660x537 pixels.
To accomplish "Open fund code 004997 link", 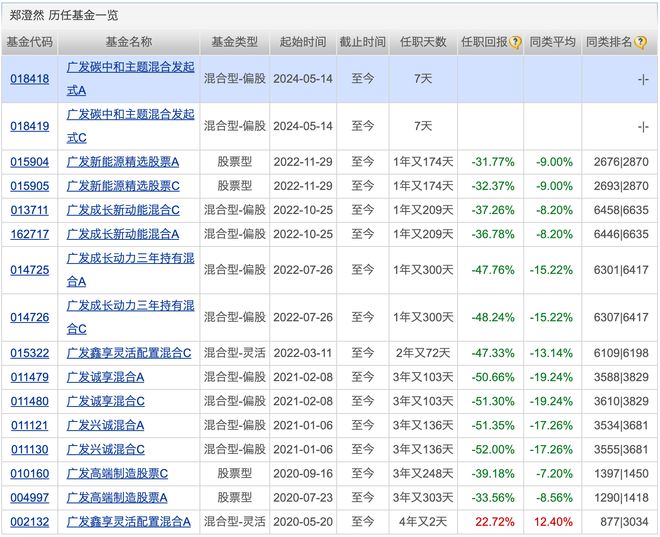I will coord(29,497).
